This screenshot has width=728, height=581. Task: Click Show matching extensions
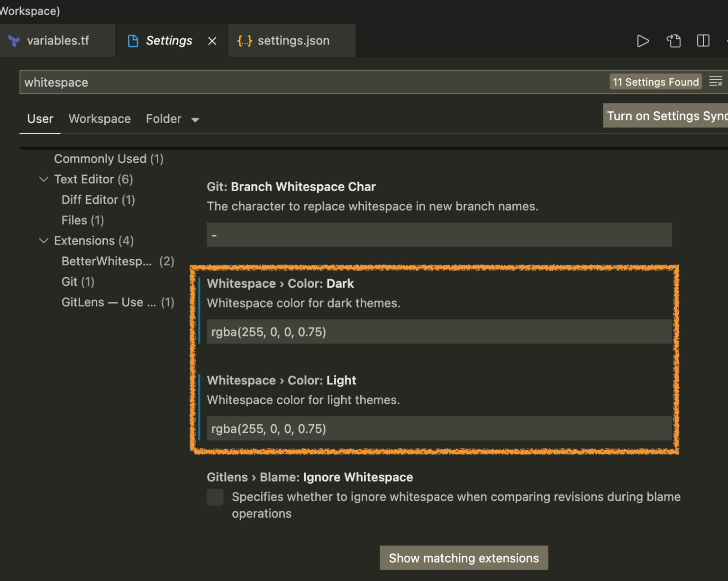464,558
